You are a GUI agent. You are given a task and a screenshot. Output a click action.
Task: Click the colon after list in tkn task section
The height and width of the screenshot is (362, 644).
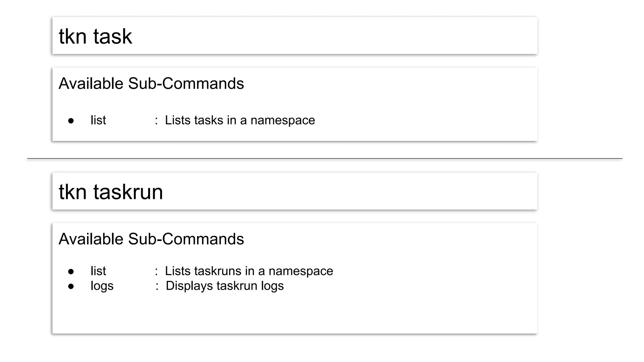click(x=156, y=121)
